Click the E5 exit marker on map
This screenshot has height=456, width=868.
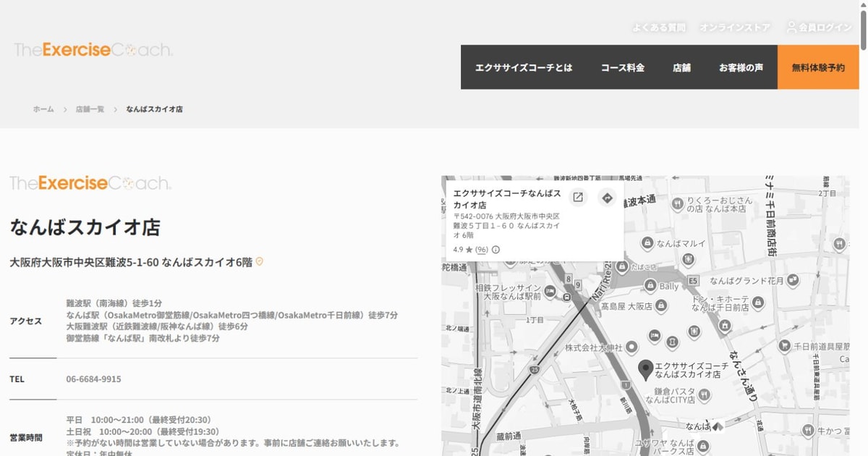point(694,280)
